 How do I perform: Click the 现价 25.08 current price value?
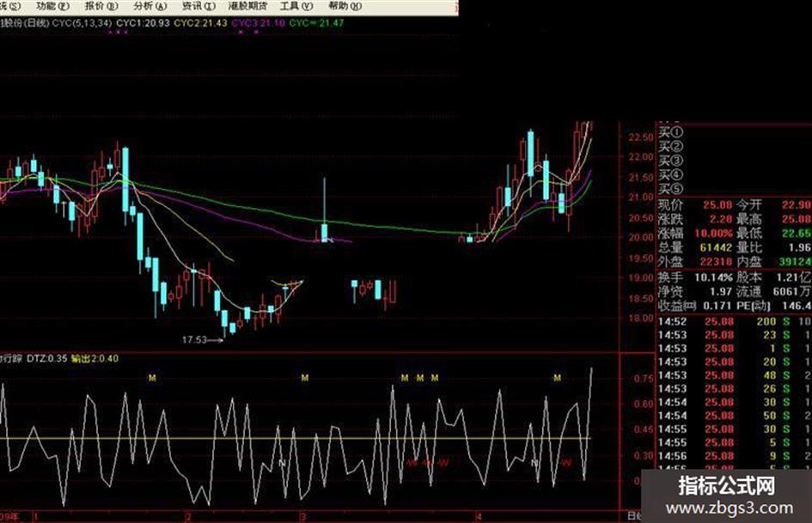point(717,205)
